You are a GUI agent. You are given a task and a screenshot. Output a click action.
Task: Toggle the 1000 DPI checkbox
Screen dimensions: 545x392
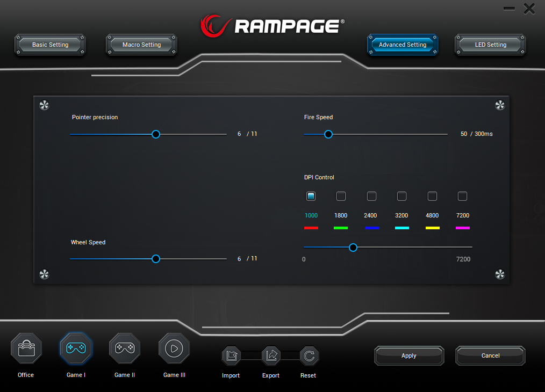click(x=311, y=196)
